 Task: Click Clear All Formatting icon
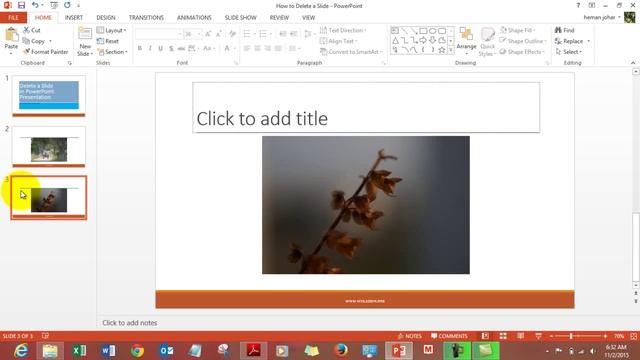[x=232, y=34]
